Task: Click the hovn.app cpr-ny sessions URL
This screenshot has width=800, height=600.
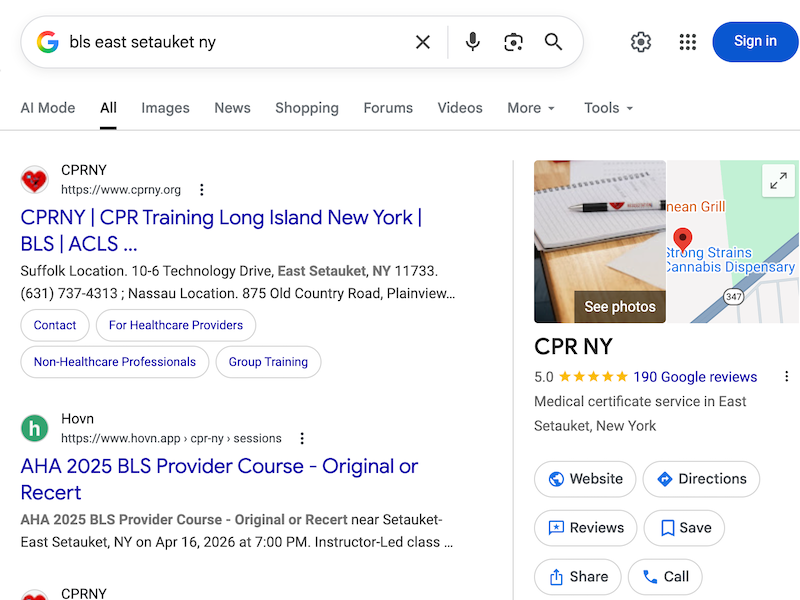Action: click(171, 438)
